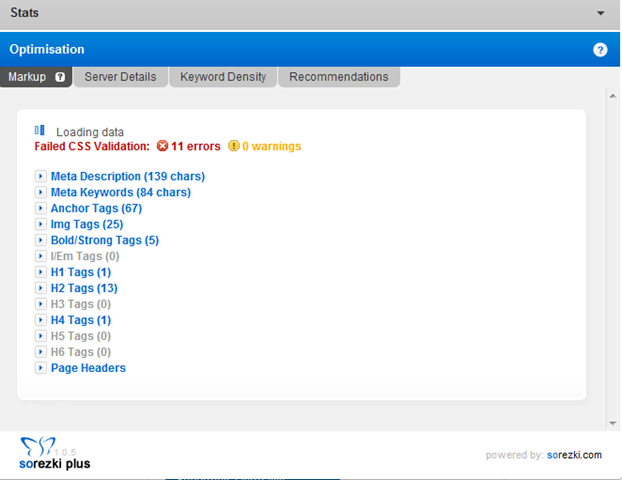622x480 pixels.
Task: Click the yellow warnings exclamation icon
Action: pyautogui.click(x=234, y=146)
